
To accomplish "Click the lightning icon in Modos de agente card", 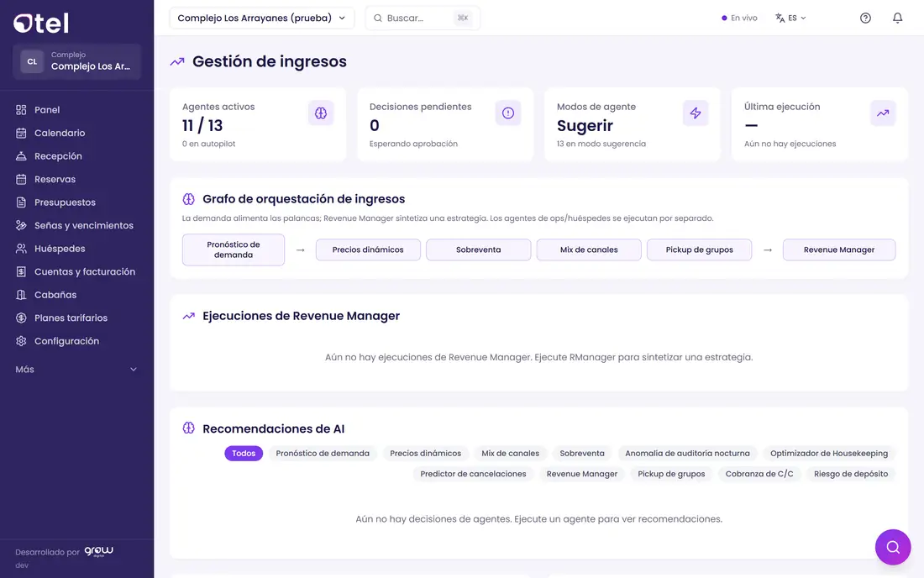I will [696, 113].
